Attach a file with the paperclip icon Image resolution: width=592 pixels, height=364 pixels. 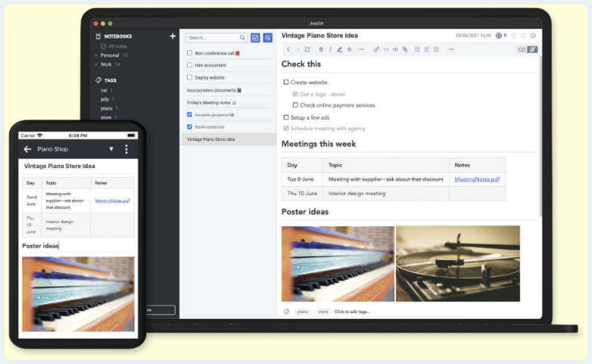point(405,49)
